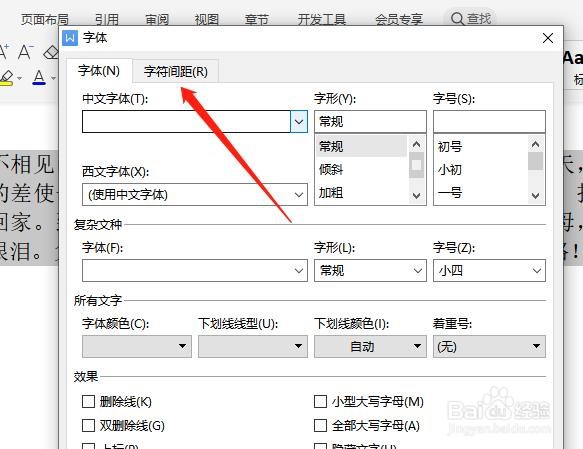Open the 下划线颜色(I) dropdown showing 自动
This screenshot has width=583, height=449.
coord(370,346)
